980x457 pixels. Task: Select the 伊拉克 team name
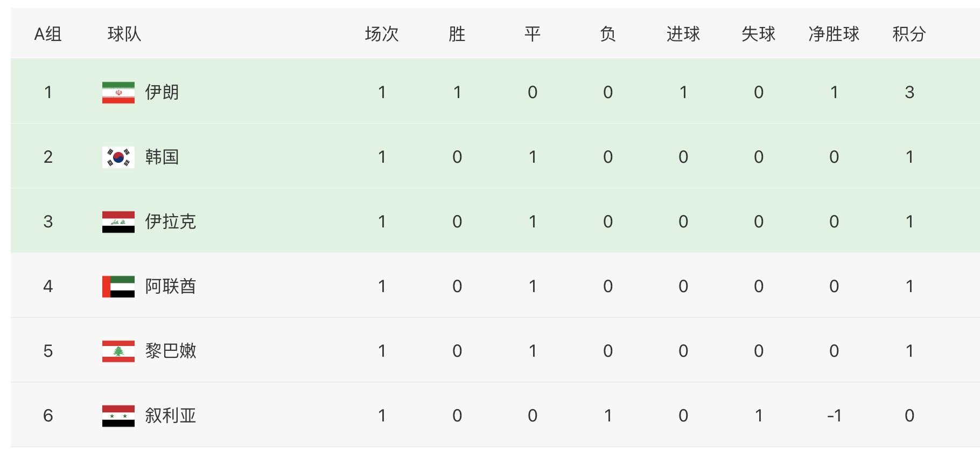[170, 221]
